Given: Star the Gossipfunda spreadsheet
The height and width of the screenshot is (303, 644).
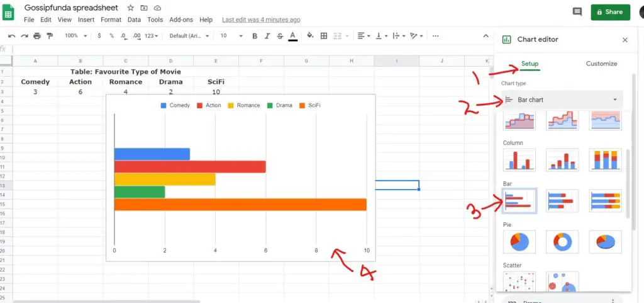Looking at the screenshot, I should 130,8.
